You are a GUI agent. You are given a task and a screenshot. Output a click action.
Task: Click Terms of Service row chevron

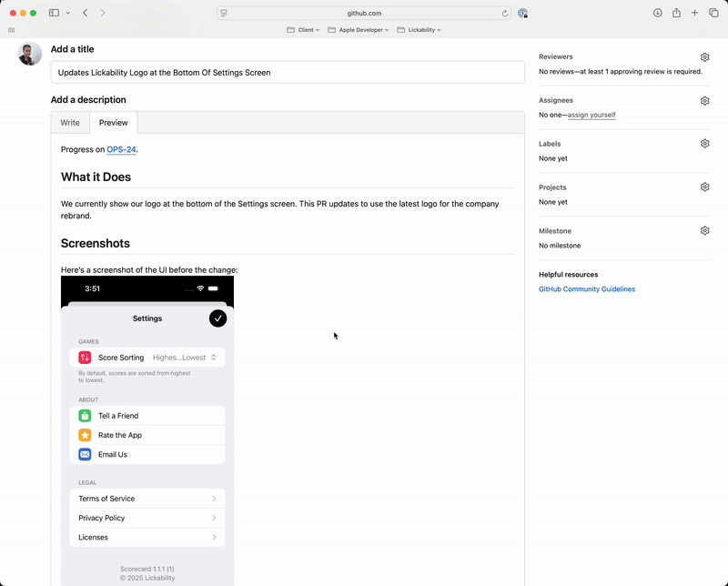coord(214,499)
